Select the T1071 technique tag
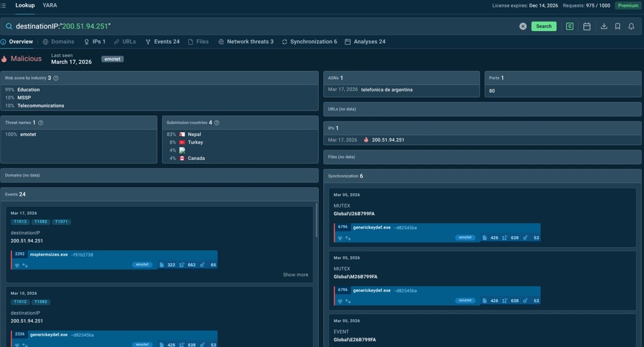644x347 pixels. [61, 222]
